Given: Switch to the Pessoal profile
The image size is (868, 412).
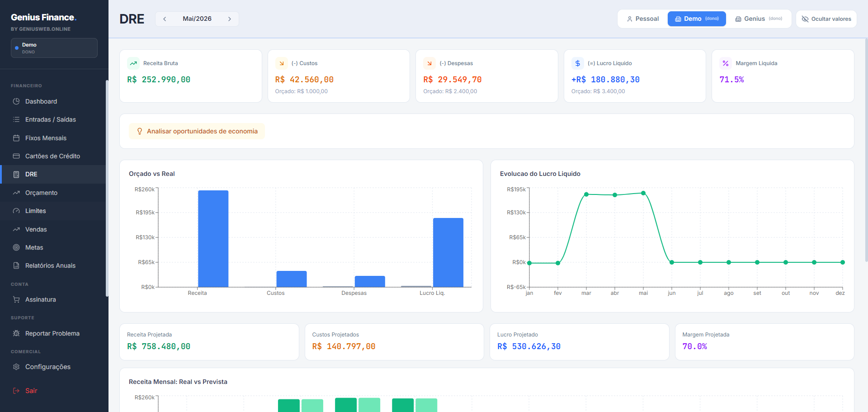Looking at the screenshot, I should coord(642,19).
